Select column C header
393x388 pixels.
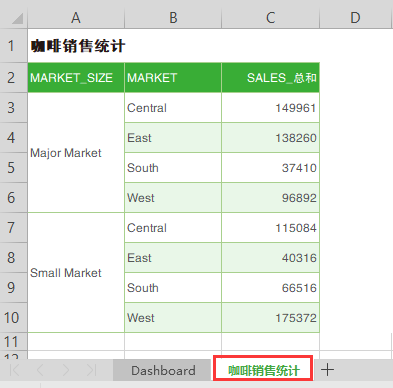(x=270, y=18)
